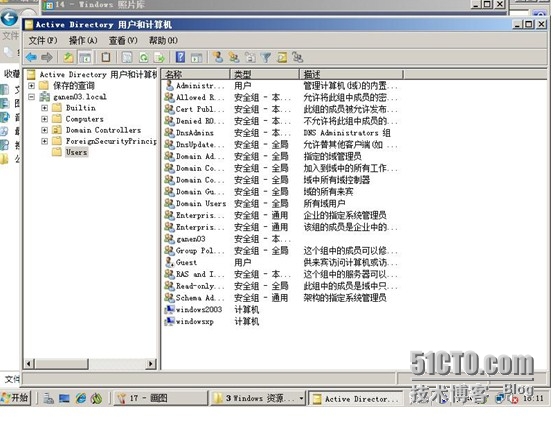
Task: Click the 开始 Start button
Action: point(16,398)
